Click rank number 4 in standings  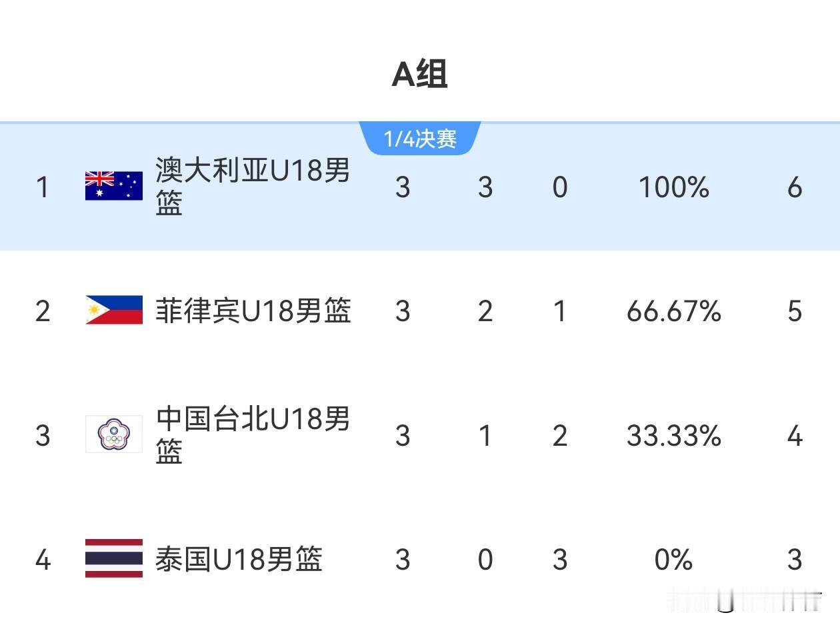click(43, 560)
